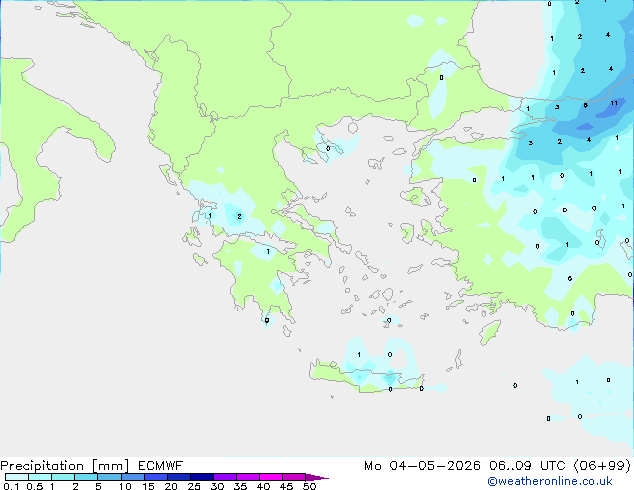Click the '06..09 UTC' time text
Image resolution: width=634 pixels, height=490 pixels.
(527, 466)
